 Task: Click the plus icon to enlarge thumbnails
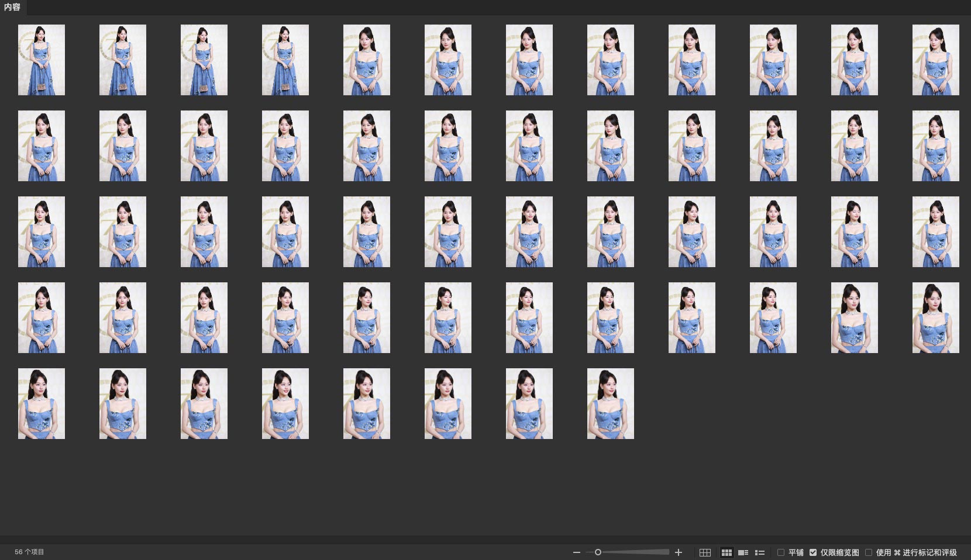679,552
